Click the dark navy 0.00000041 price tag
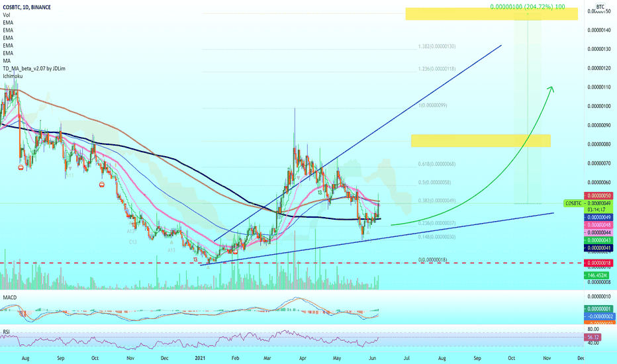 [x=598, y=248]
